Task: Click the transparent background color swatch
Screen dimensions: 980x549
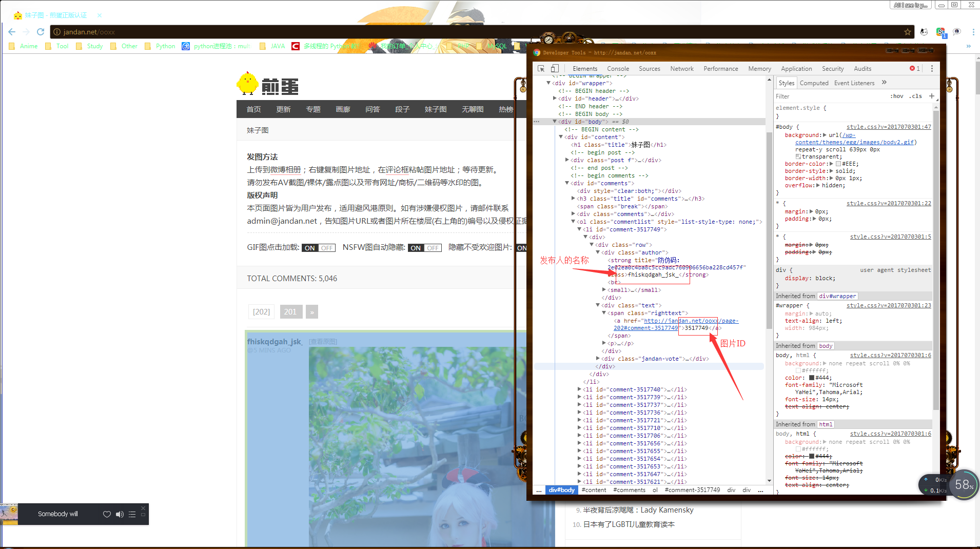Action: point(798,156)
